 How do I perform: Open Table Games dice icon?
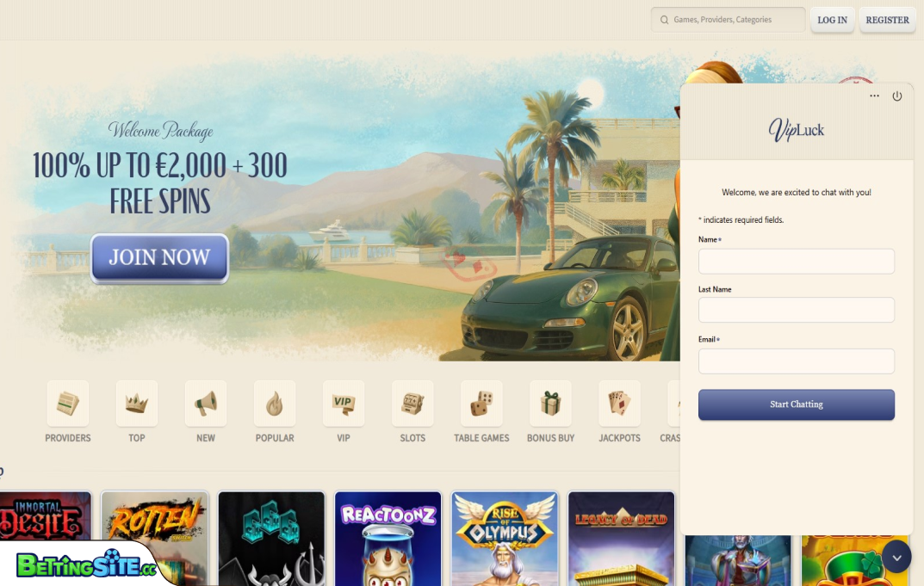coord(481,404)
